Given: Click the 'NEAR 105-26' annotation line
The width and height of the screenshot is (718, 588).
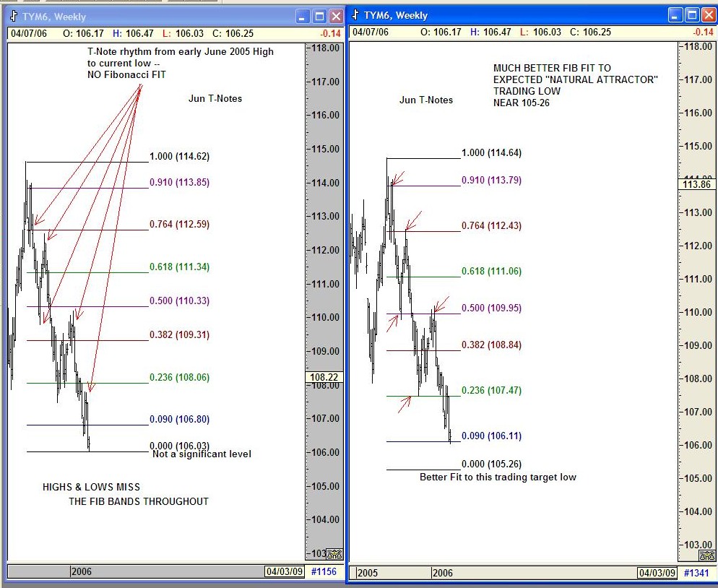Looking at the screenshot, I should click(x=521, y=103).
